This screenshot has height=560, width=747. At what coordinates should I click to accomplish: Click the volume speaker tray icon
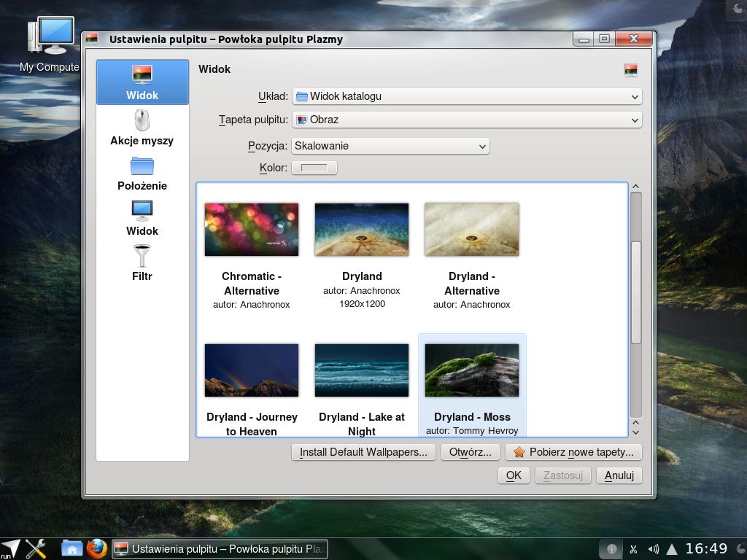tap(654, 549)
